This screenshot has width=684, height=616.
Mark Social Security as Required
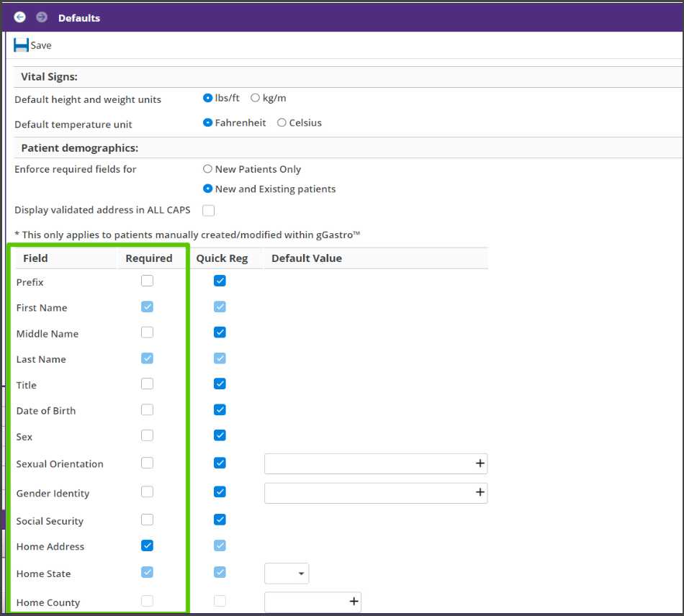pos(147,520)
